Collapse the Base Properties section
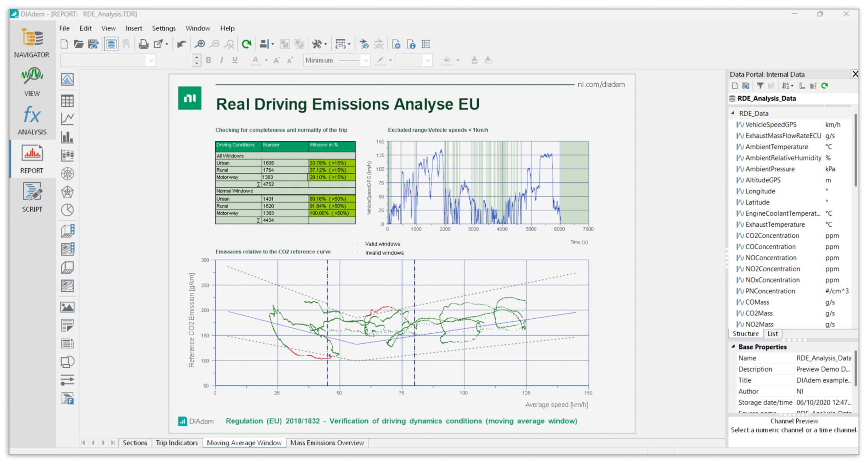The height and width of the screenshot is (464, 868). [x=733, y=347]
